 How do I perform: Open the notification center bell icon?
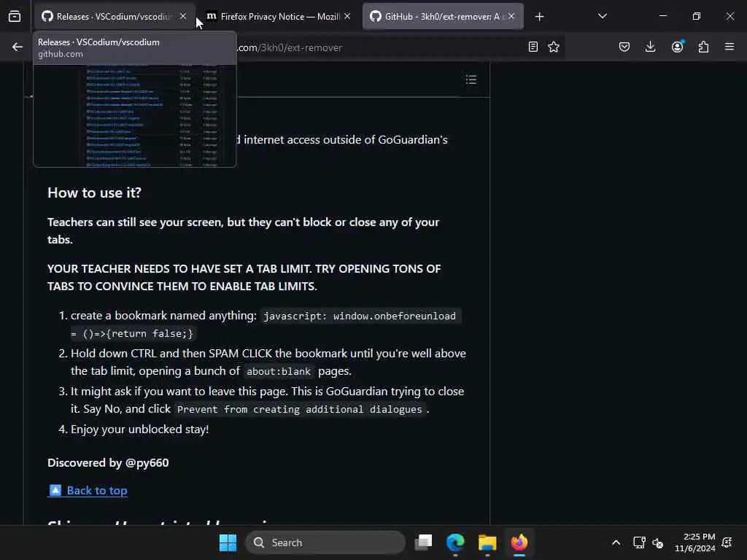[727, 542]
